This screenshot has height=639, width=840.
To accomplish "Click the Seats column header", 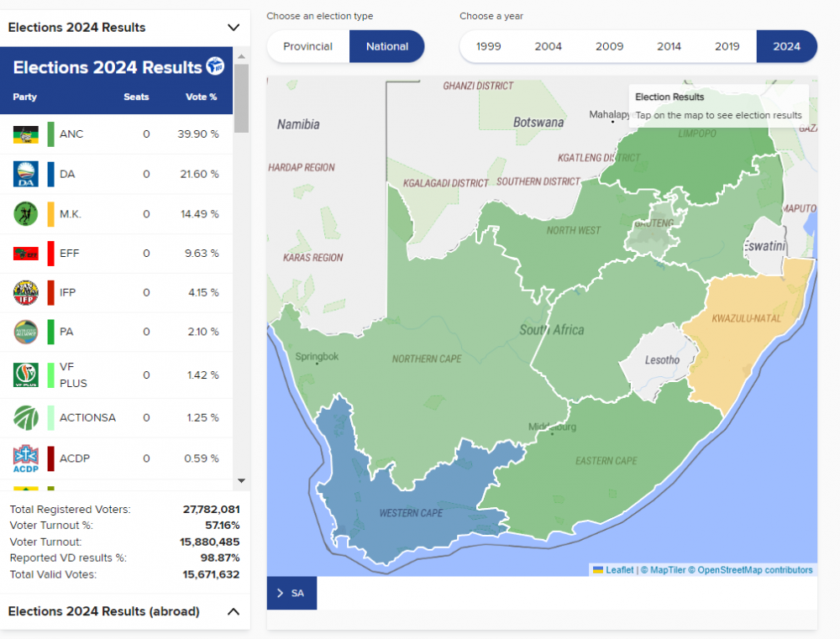I will pos(136,97).
